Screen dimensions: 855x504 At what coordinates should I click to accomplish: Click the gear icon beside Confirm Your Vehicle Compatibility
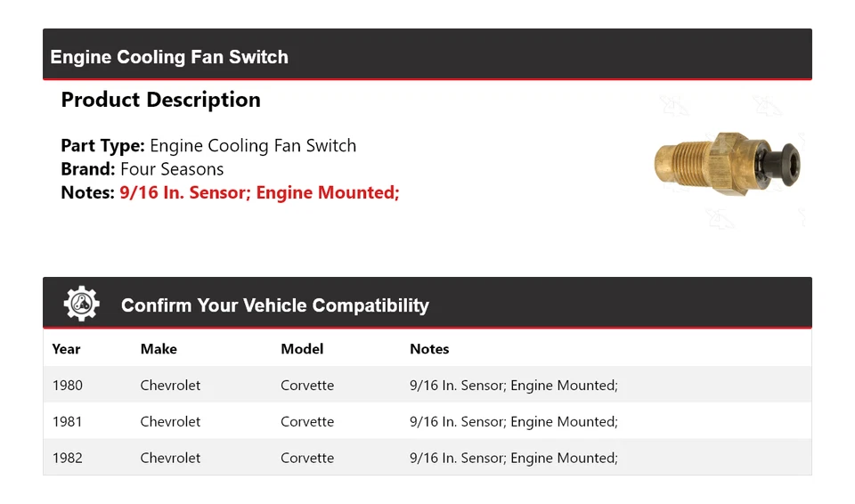[x=81, y=305]
